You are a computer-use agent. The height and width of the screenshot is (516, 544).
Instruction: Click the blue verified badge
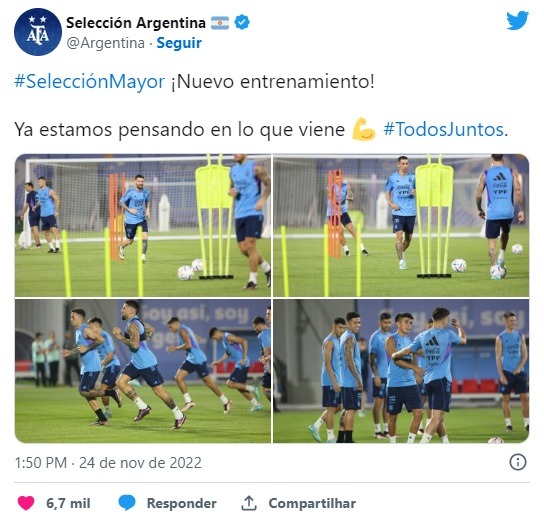[242, 23]
